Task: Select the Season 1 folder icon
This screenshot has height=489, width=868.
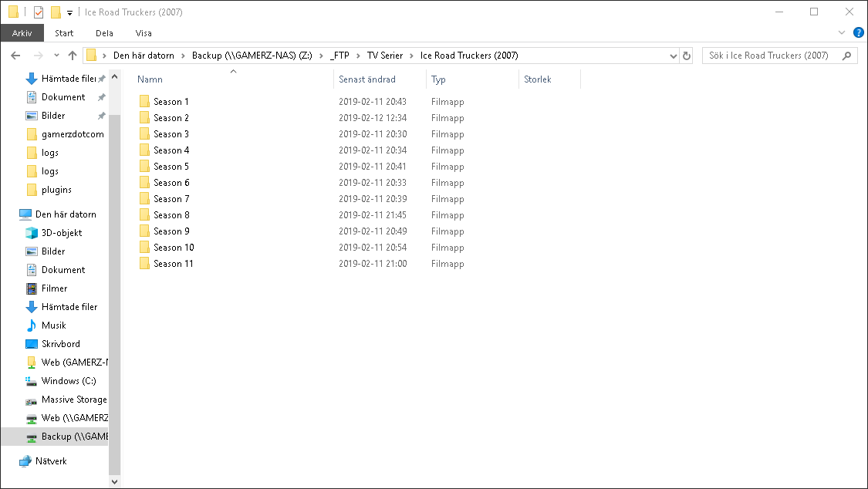Action: tap(144, 101)
